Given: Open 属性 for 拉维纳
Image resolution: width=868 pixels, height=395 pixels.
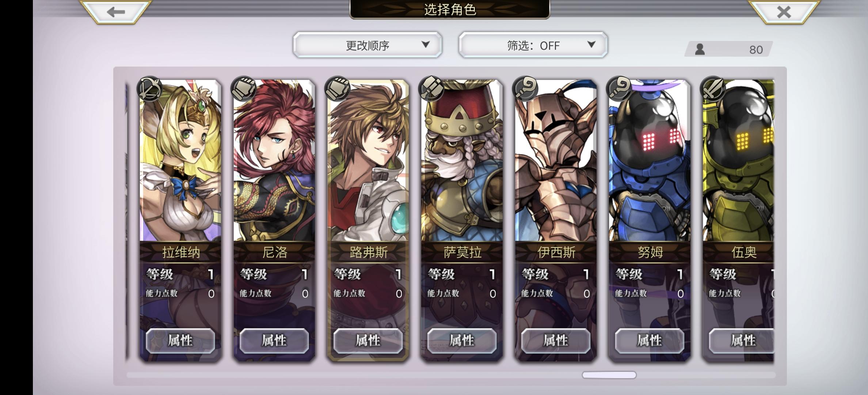Looking at the screenshot, I should (x=180, y=341).
